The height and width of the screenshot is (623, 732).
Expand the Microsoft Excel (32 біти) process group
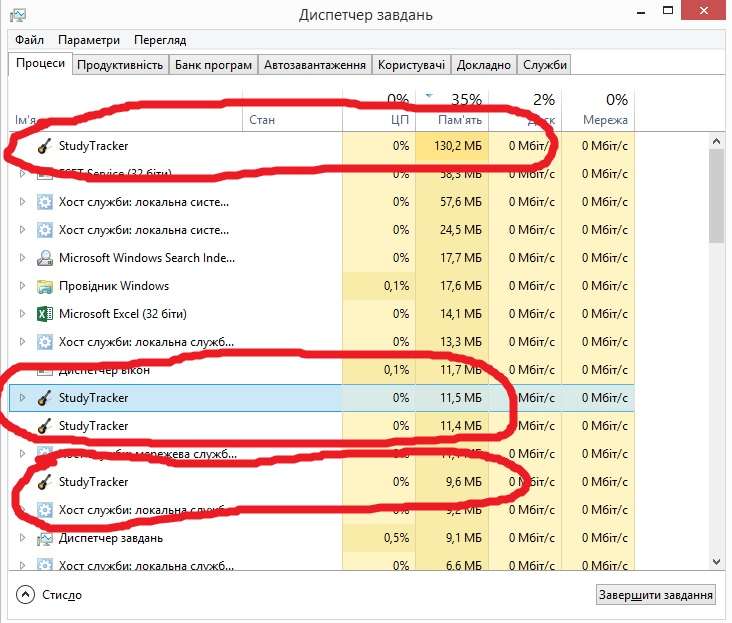pos(23,314)
